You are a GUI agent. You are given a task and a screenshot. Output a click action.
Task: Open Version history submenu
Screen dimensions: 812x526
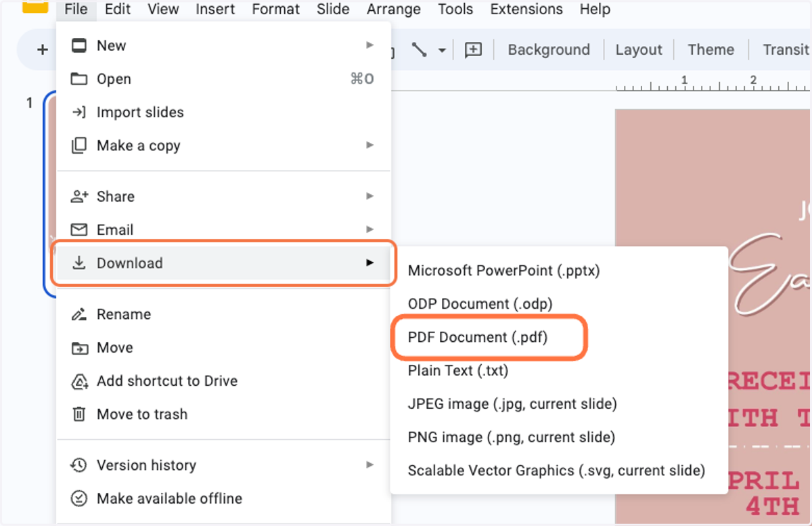[x=223, y=465]
